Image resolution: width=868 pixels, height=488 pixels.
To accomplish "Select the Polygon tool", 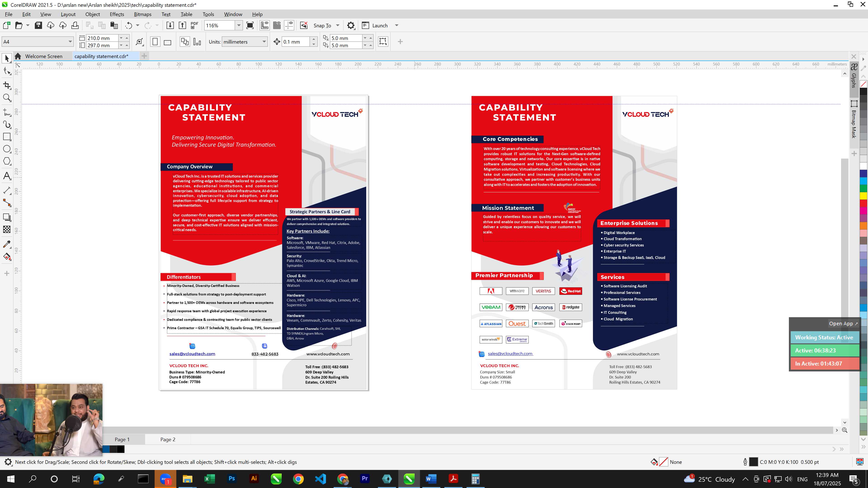I will (7, 161).
